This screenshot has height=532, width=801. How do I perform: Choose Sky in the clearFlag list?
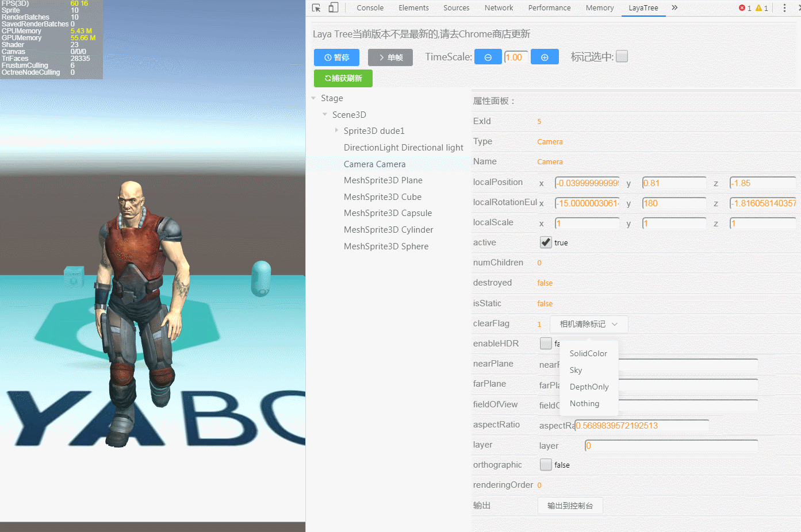589,370
